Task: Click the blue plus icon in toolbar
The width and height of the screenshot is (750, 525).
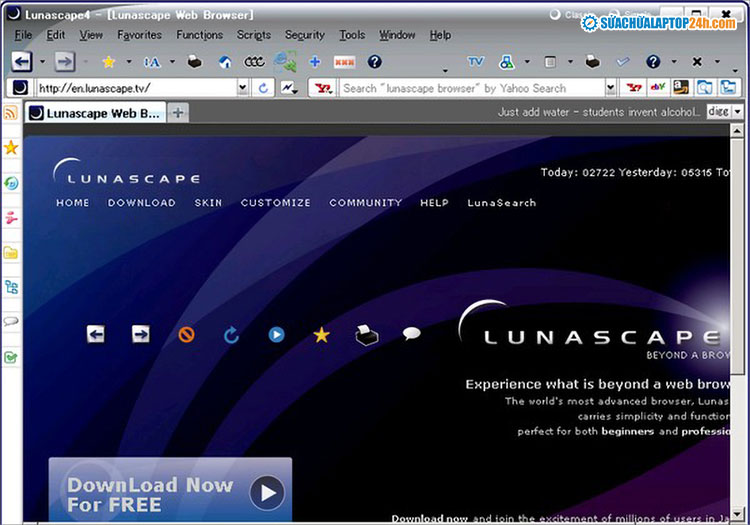Action: click(x=314, y=62)
